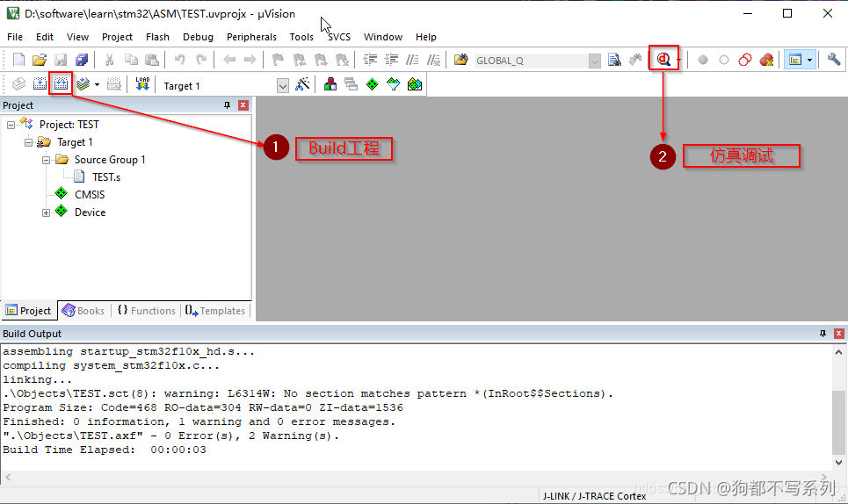Build target files with the single arrow icon

pos(40,84)
